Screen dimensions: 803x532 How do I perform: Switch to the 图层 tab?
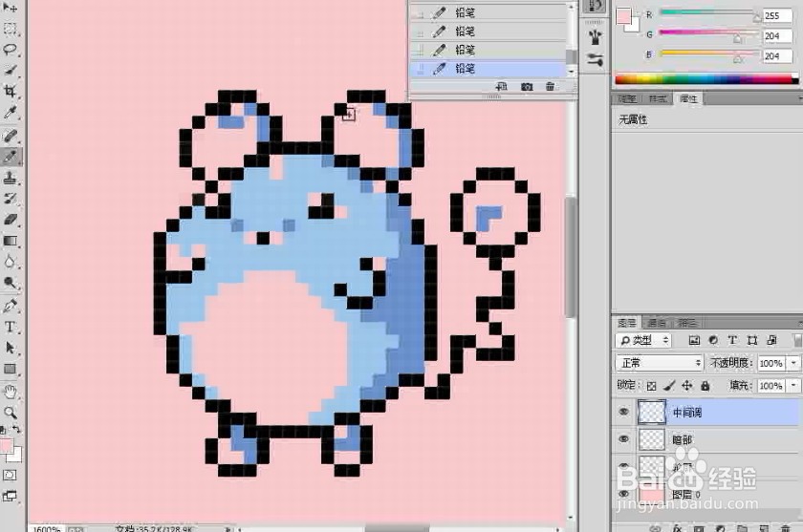(x=627, y=323)
